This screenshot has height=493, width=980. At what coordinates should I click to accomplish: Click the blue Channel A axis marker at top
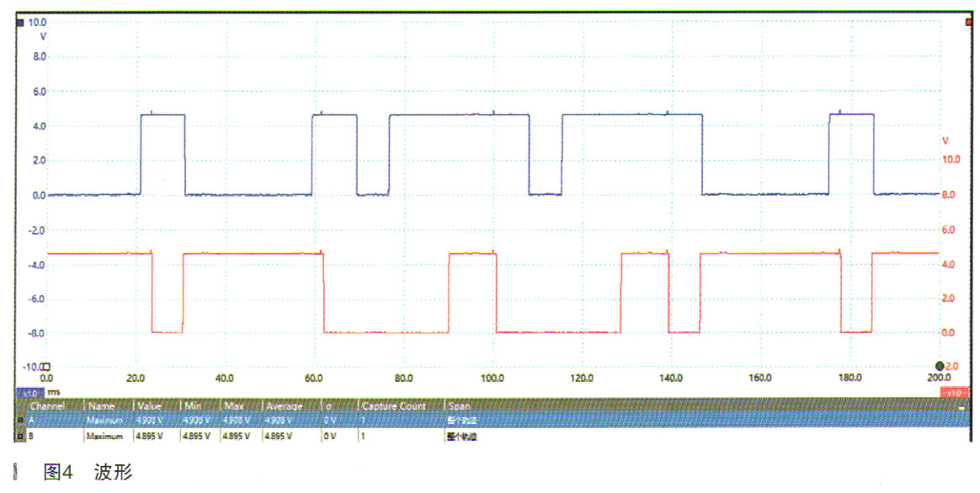click(20, 23)
